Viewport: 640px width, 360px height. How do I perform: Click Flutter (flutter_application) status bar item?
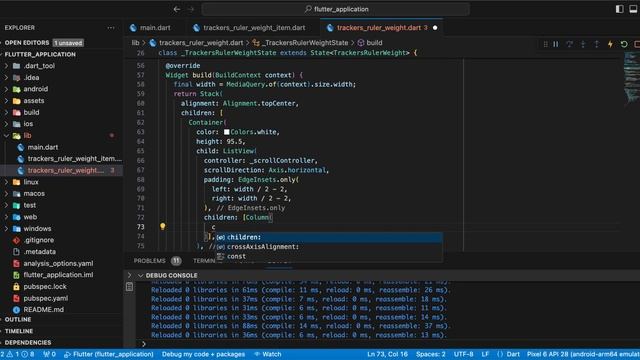[x=109, y=354]
